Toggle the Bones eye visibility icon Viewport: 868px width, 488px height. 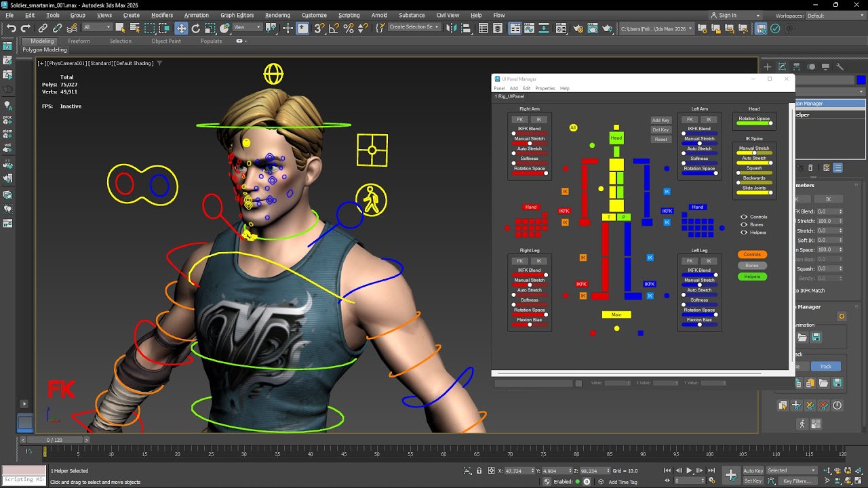coord(744,224)
